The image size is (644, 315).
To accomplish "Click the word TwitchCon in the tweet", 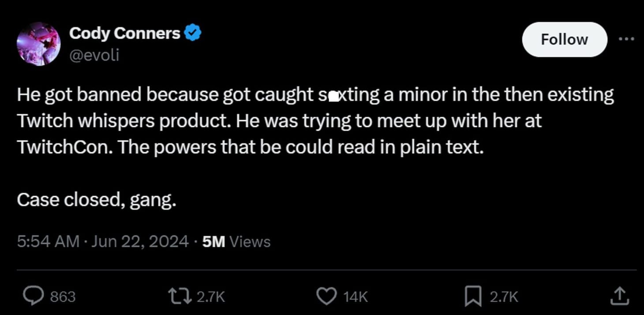I will pyautogui.click(x=65, y=148).
